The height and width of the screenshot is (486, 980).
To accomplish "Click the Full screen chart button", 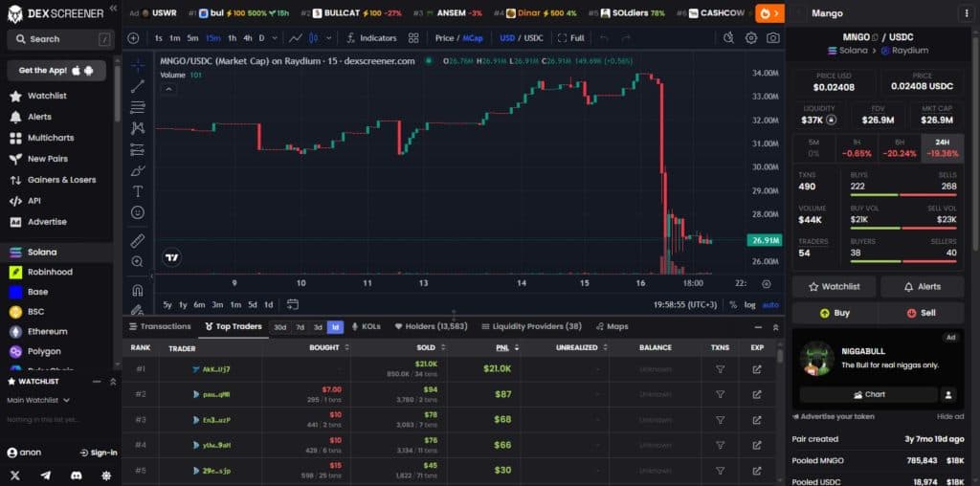I will pos(570,38).
